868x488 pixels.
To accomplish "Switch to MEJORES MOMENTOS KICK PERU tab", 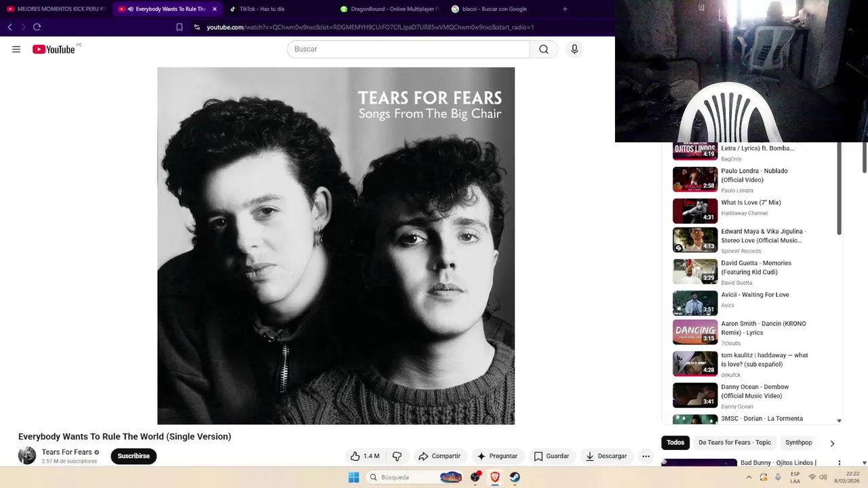I will pos(56,9).
